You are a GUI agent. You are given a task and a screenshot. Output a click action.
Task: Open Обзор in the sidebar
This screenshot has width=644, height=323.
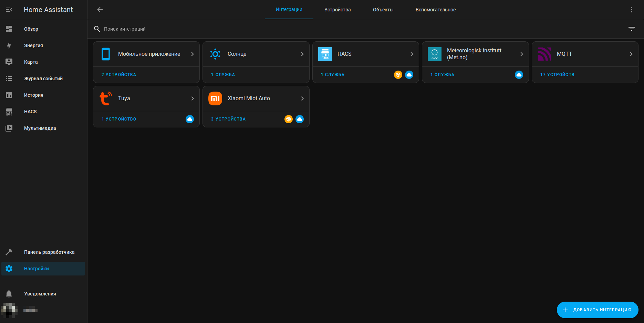43,29
